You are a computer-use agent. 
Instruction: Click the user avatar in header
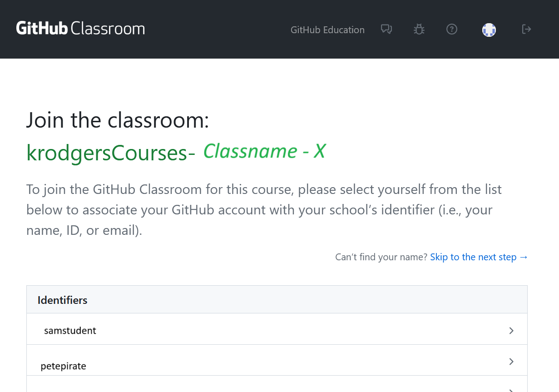pos(489,30)
